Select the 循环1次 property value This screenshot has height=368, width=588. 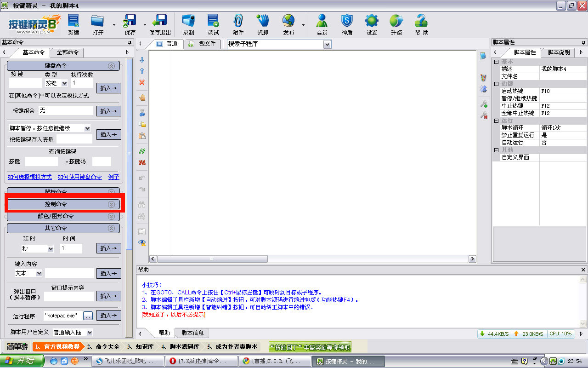coord(563,128)
